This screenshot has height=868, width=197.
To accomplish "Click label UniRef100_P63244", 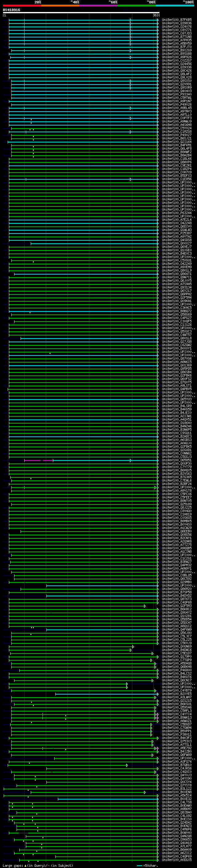I will click(x=177, y=213).
